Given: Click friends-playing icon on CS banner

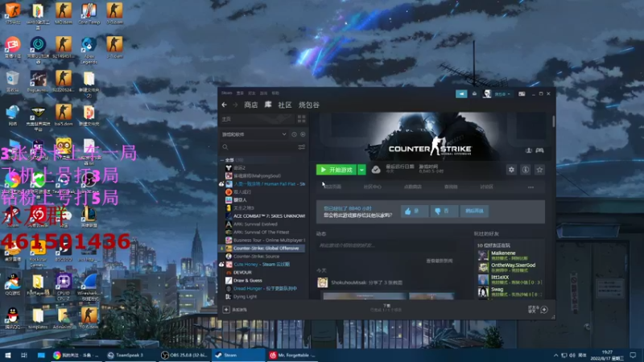Looking at the screenshot, I should point(529,150).
